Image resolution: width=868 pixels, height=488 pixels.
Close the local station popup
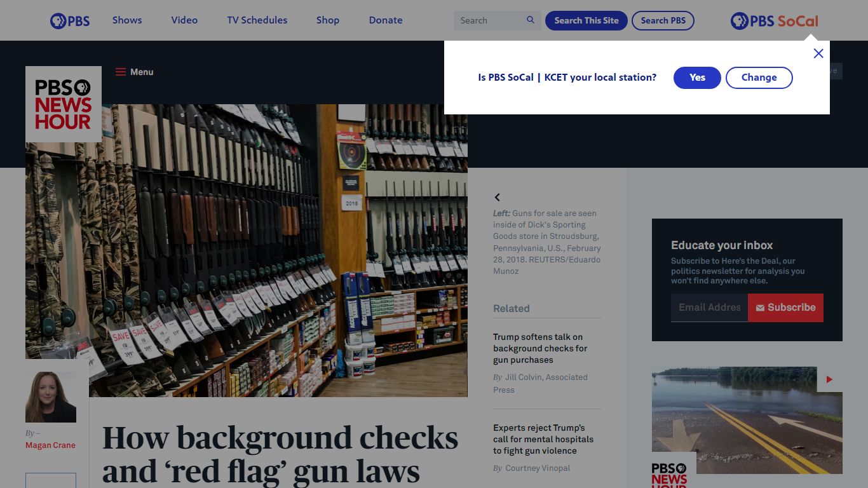(x=818, y=53)
